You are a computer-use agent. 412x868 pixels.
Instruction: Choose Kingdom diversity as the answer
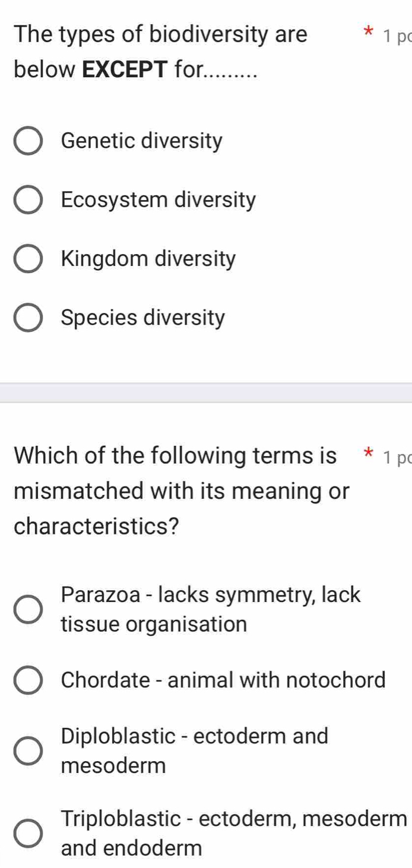(28, 258)
